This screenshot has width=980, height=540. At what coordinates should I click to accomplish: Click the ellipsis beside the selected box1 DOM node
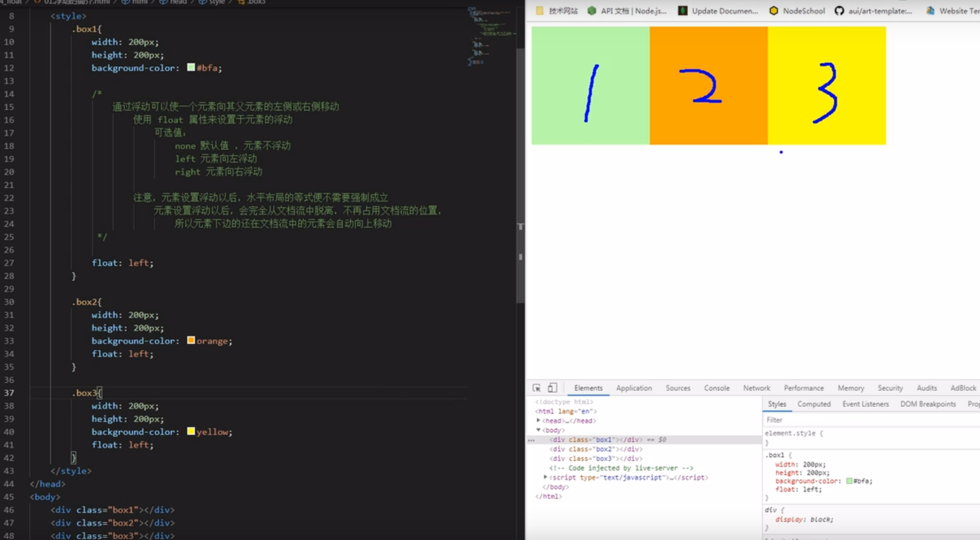(x=531, y=440)
